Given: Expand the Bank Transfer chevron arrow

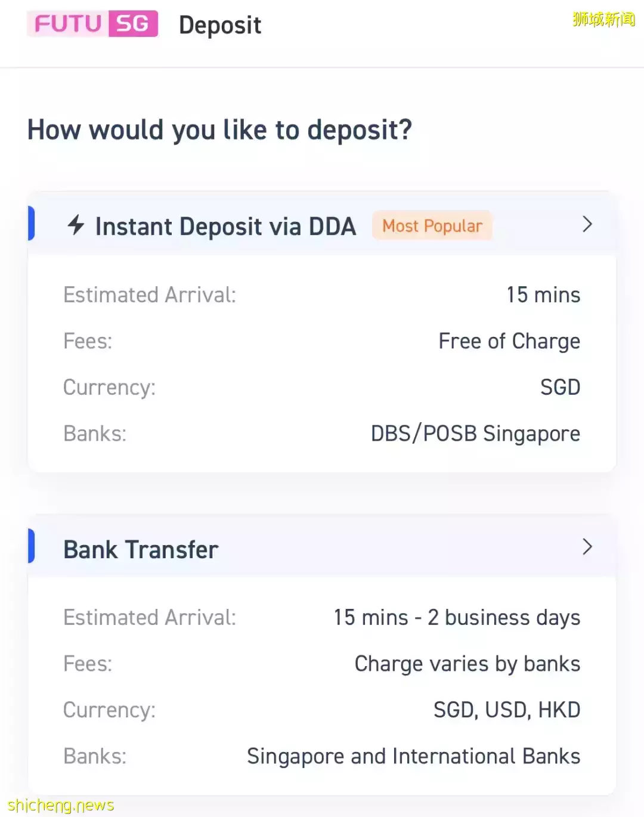Looking at the screenshot, I should [587, 547].
